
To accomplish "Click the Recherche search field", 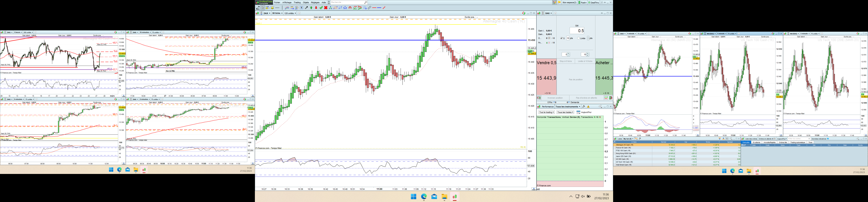I will (x=347, y=2).
